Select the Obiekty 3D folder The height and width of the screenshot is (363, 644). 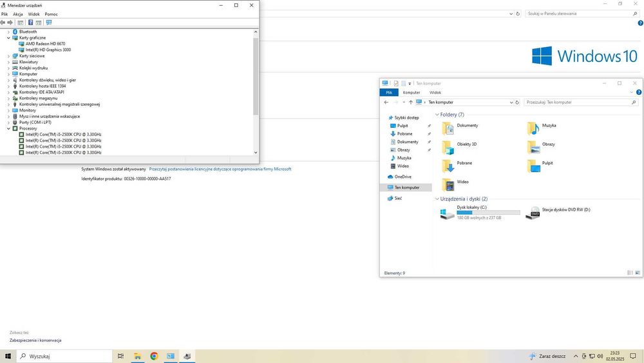460,147
